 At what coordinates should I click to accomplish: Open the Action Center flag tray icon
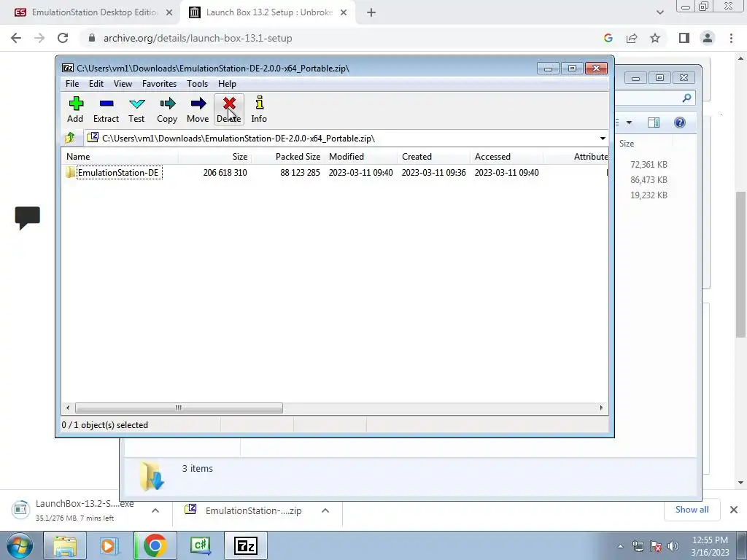coord(656,545)
